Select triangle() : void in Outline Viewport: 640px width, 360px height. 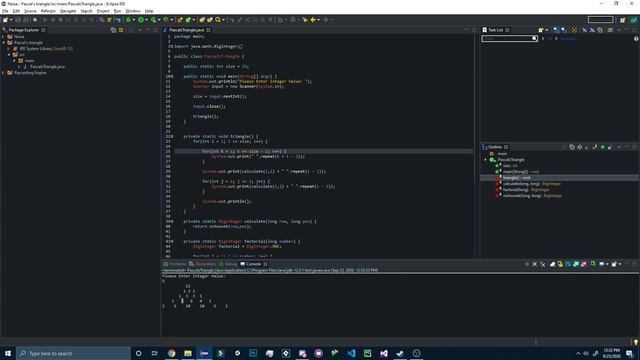[516, 178]
